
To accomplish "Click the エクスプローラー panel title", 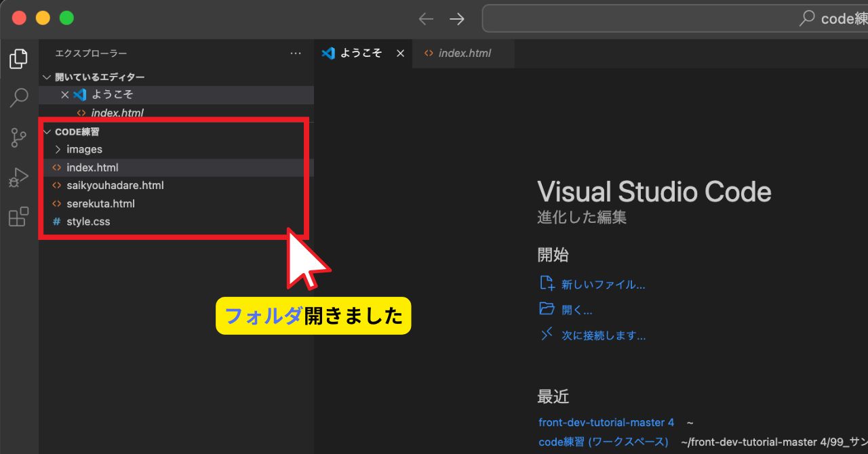I will coord(91,54).
